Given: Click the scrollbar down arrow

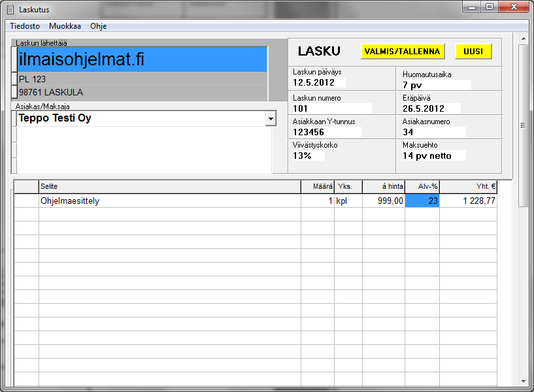Looking at the screenshot, I should pos(524,382).
